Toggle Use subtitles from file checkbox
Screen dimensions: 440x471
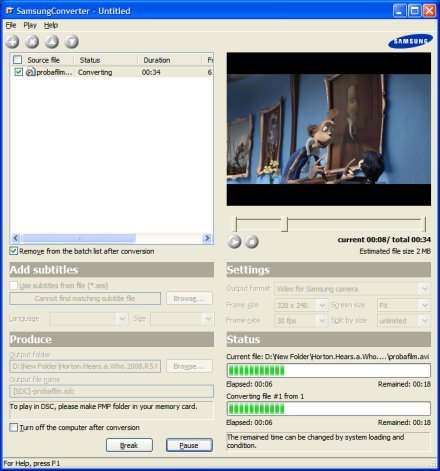coord(13,286)
